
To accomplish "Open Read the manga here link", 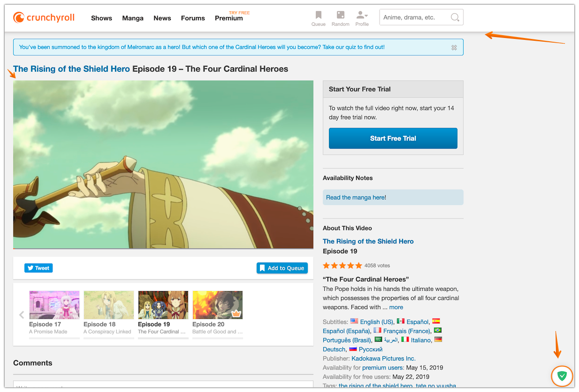I will point(356,197).
